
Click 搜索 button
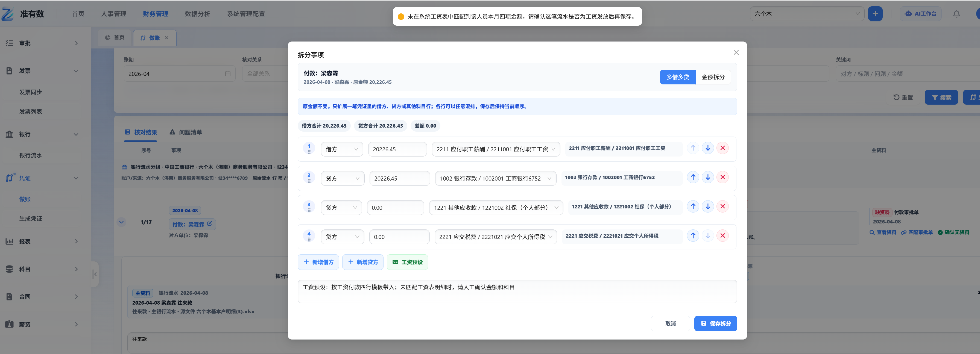[x=941, y=97]
